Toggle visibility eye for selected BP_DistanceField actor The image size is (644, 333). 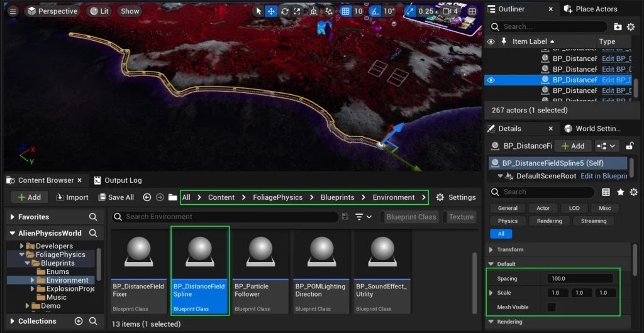coord(491,80)
